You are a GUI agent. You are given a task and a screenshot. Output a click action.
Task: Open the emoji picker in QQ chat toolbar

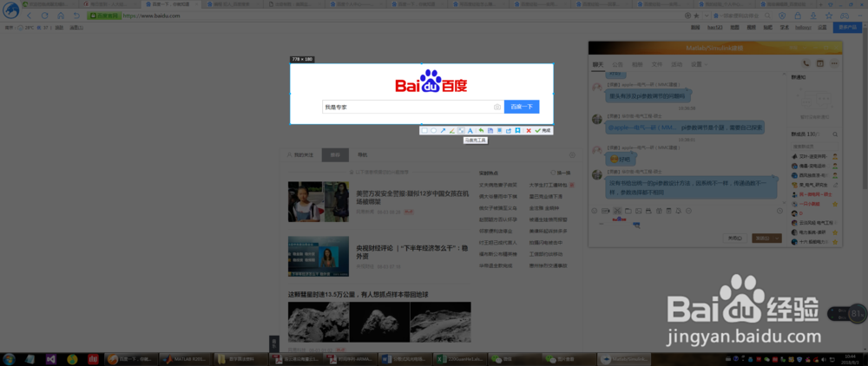pyautogui.click(x=595, y=211)
